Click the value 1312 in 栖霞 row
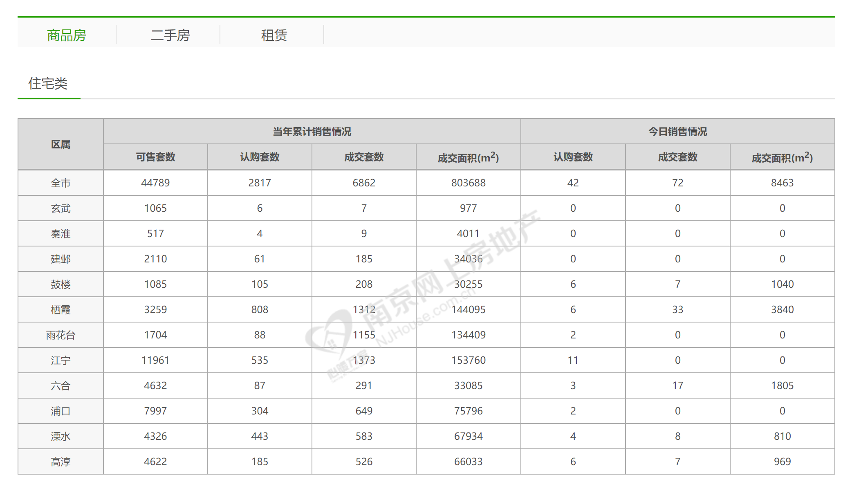Image resolution: width=861 pixels, height=504 pixels. [x=364, y=309]
